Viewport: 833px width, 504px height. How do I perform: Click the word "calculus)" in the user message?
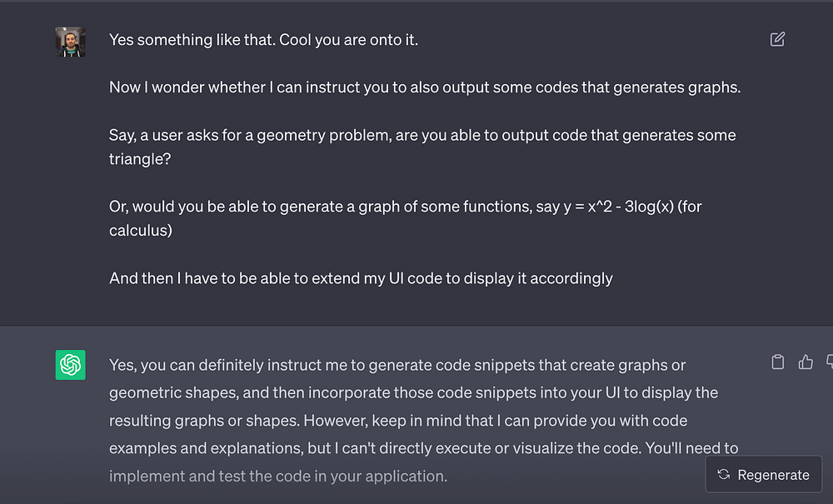(141, 230)
